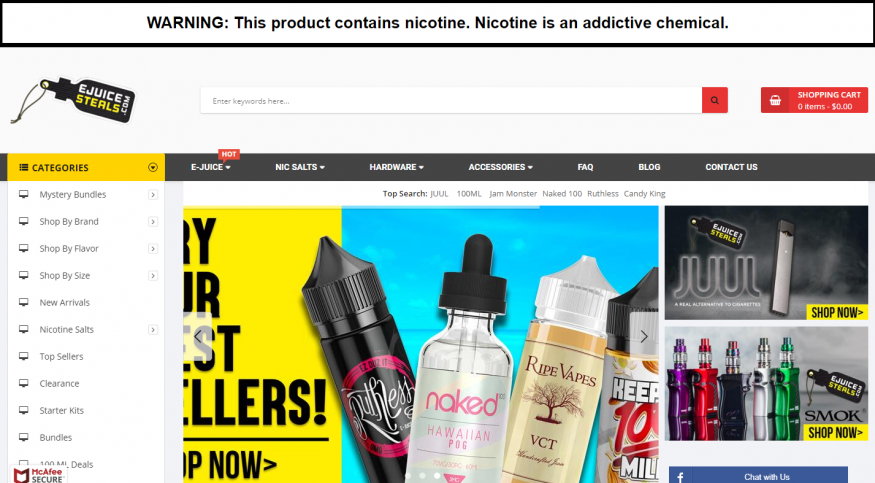Click the McAfee Secure badge
Screen dimensions: 875x483
pyautogui.click(x=39, y=475)
